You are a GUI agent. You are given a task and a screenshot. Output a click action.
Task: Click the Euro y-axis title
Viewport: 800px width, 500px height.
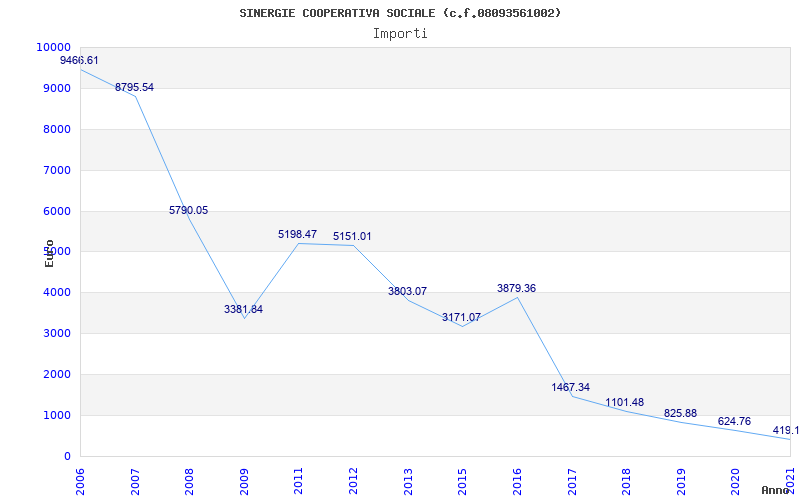tap(49, 252)
